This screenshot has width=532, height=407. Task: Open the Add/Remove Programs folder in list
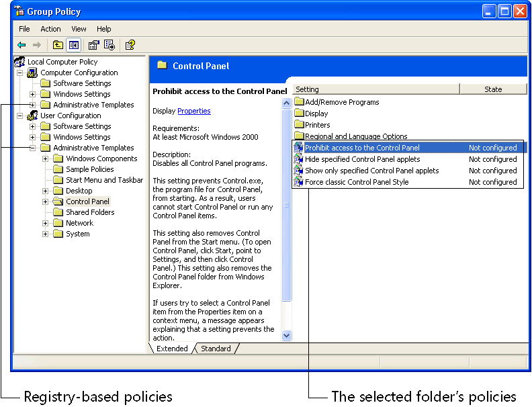[341, 102]
